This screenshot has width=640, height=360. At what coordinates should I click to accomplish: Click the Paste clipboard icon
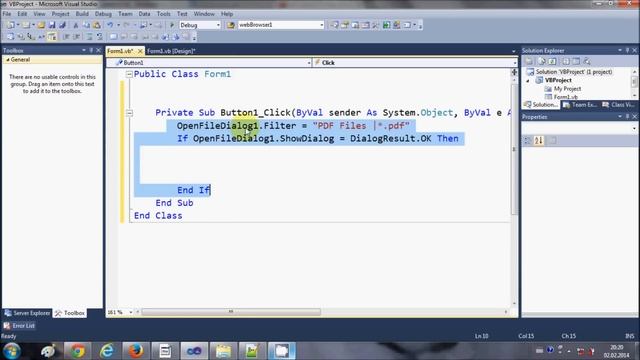[97, 25]
